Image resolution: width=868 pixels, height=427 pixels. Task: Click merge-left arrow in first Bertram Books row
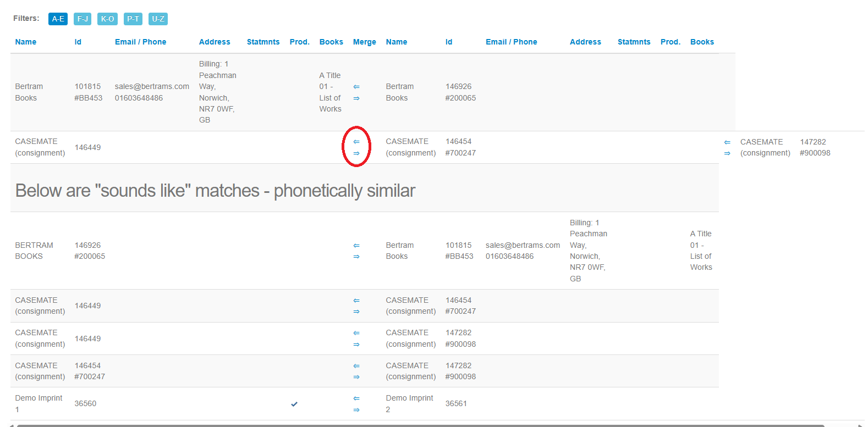click(x=356, y=87)
